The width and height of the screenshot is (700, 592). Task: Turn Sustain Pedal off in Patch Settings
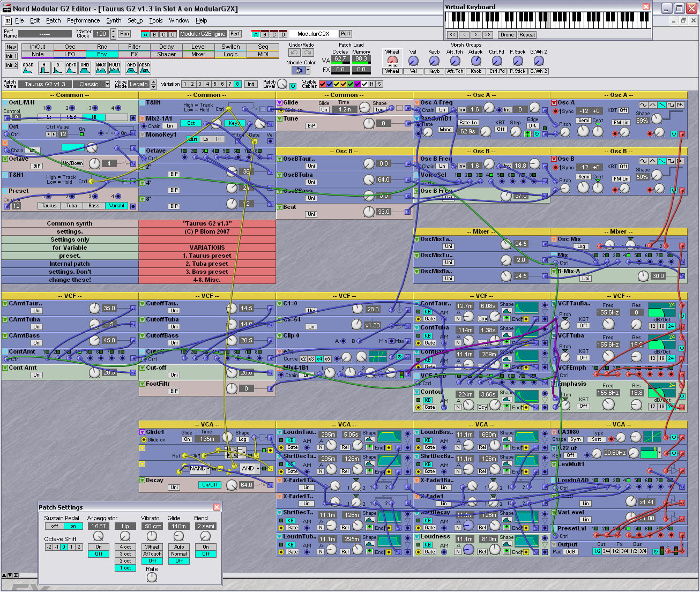pos(55,526)
